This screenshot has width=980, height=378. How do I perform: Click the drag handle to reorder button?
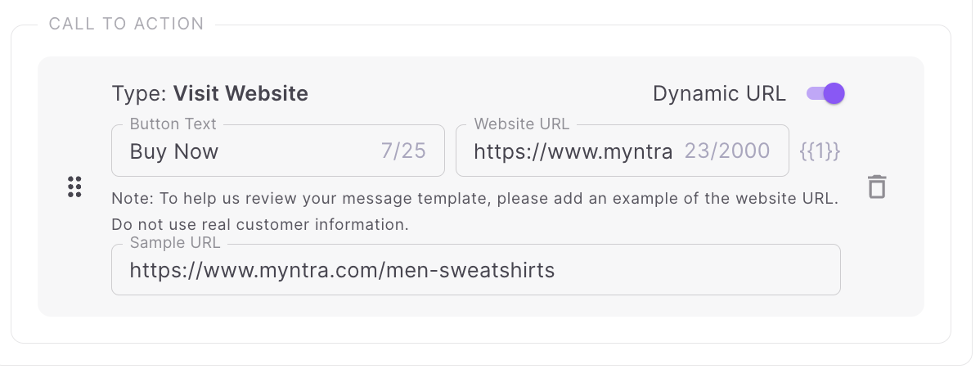(74, 187)
